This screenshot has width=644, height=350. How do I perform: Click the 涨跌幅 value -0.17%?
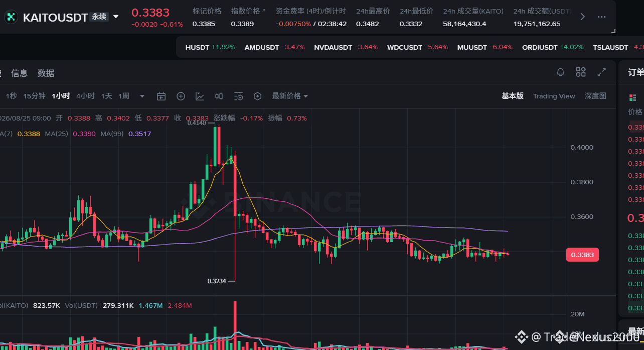(x=252, y=118)
